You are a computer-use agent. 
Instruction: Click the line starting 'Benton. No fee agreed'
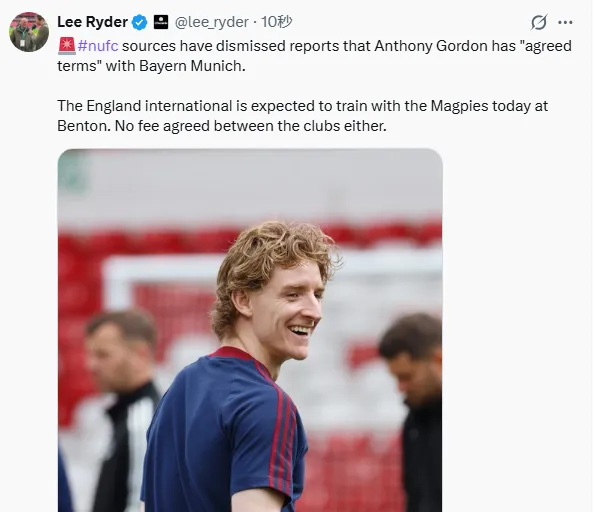[x=222, y=126]
